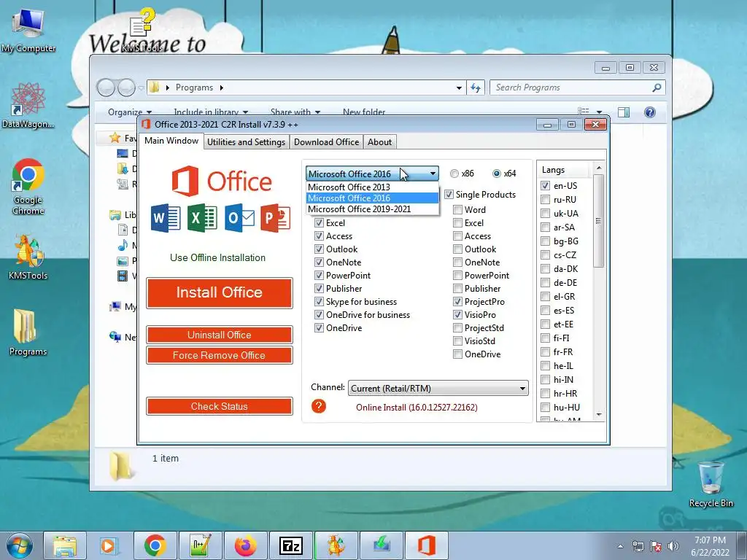Choose Microsoft Office 2013 from dropdown list
This screenshot has width=747, height=560.
372,187
